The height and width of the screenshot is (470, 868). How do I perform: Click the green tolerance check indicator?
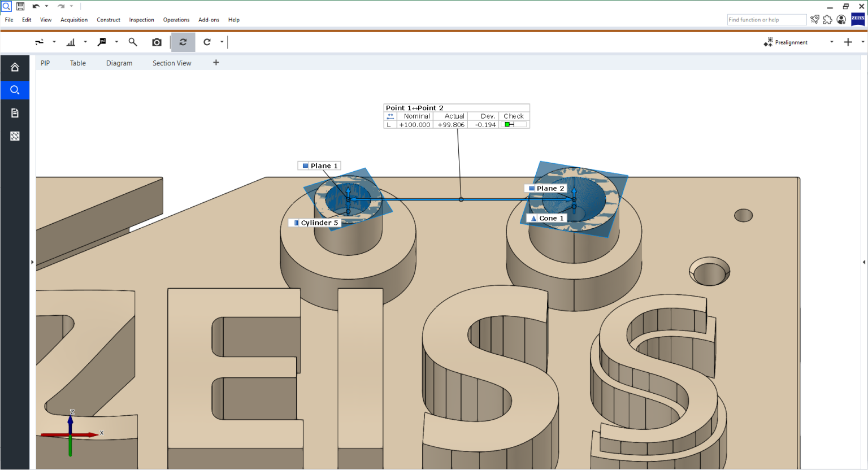click(509, 124)
